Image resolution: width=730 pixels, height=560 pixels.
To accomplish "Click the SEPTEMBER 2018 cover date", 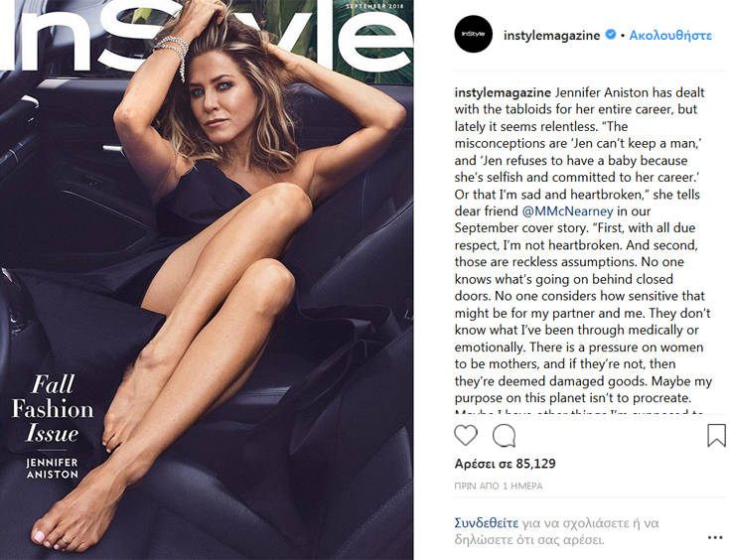I will coord(374,6).
